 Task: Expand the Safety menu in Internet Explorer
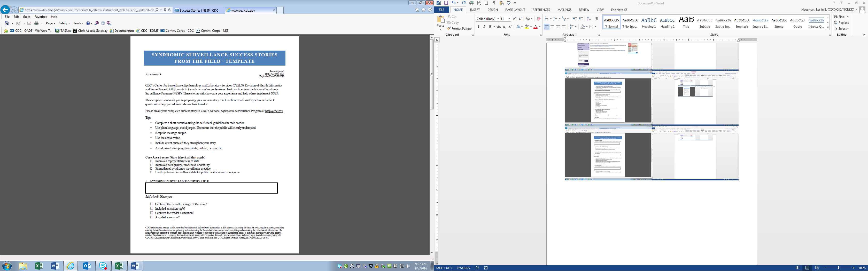[x=64, y=23]
